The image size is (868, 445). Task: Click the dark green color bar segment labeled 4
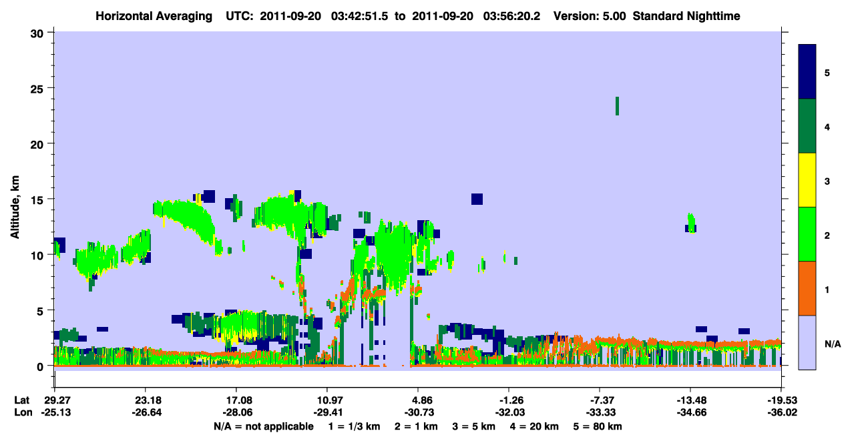807,125
